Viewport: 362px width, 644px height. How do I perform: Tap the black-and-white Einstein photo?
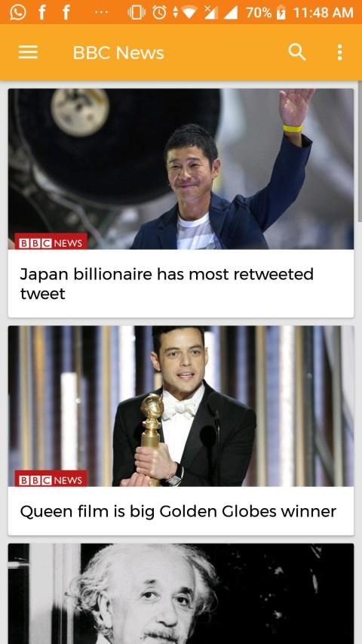(180, 593)
